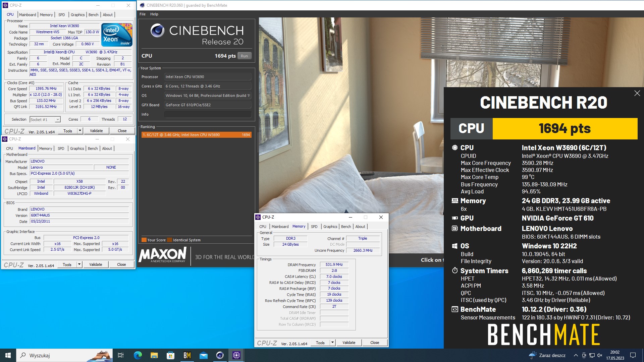Click the Identical System legend swatch
The height and width of the screenshot is (362, 644).
169,240
